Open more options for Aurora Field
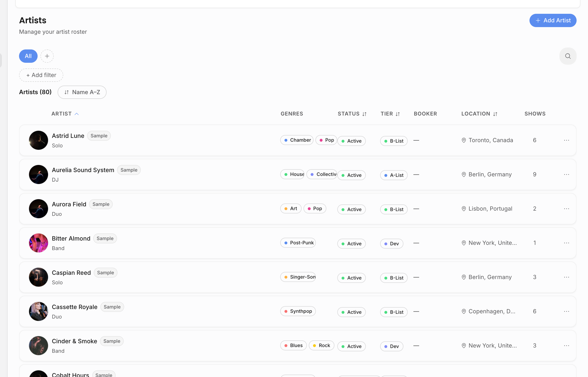Viewport: 588px width, 377px height. tap(566, 209)
